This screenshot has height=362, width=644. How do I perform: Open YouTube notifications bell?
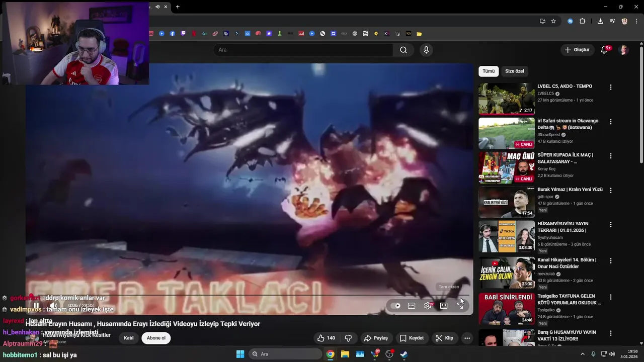click(605, 50)
